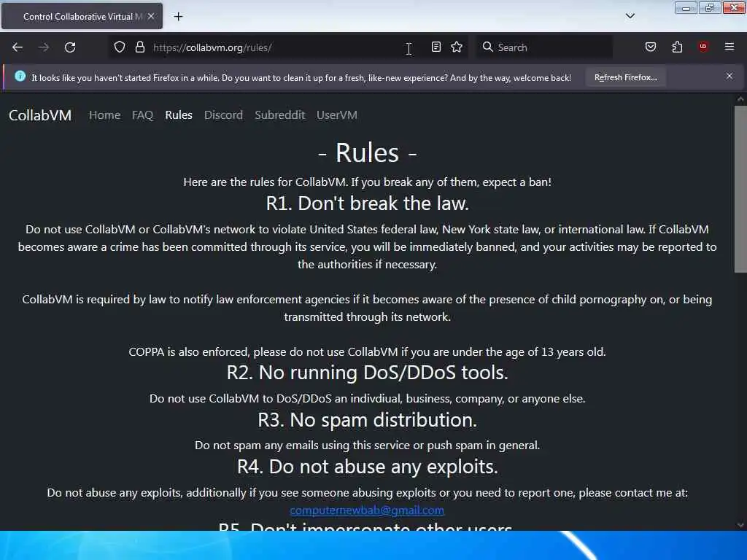The height and width of the screenshot is (560, 747).
Task: Click heading 'R3. No spam distribution.'
Action: click(368, 420)
